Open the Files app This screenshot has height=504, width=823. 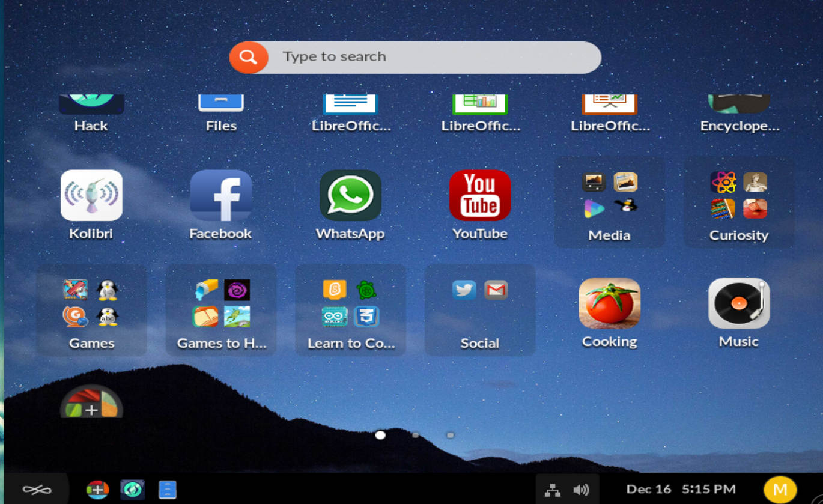click(221, 103)
